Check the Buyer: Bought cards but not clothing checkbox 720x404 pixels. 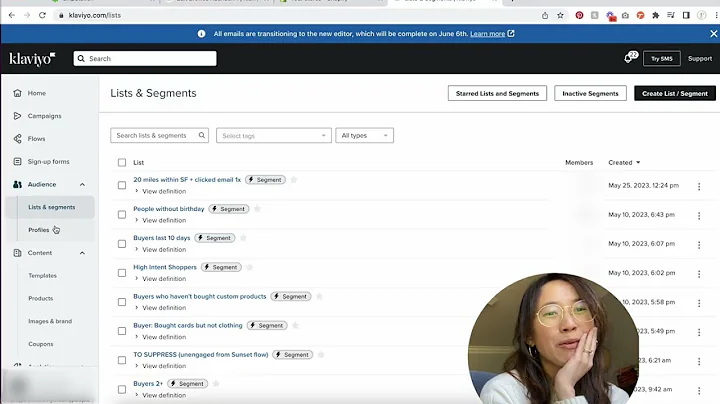pyautogui.click(x=122, y=331)
